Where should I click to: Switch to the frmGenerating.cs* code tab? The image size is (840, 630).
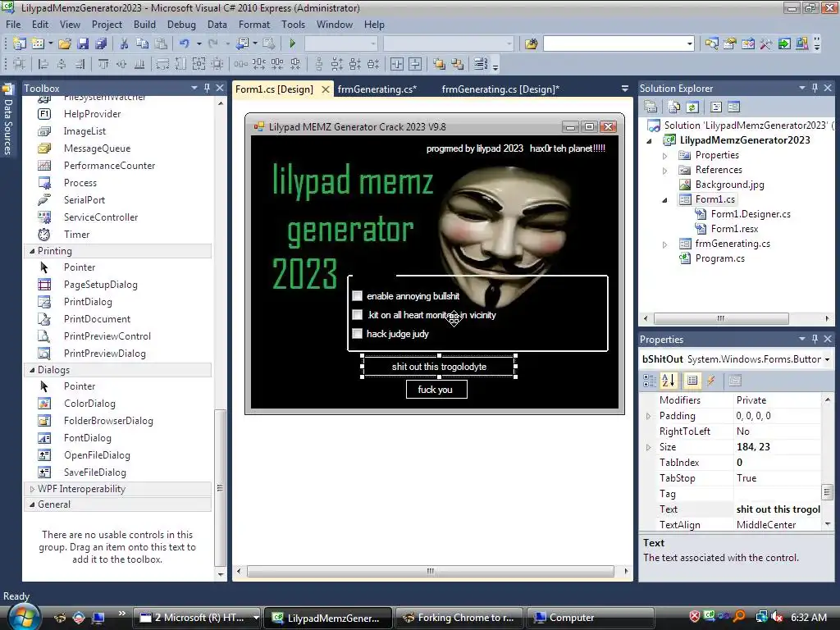click(377, 89)
